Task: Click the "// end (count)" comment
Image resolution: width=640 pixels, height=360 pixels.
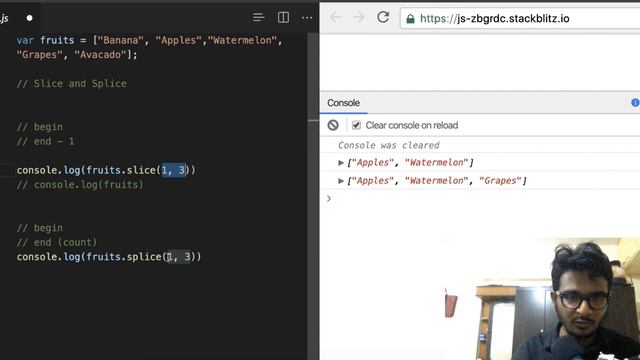Action: (57, 242)
